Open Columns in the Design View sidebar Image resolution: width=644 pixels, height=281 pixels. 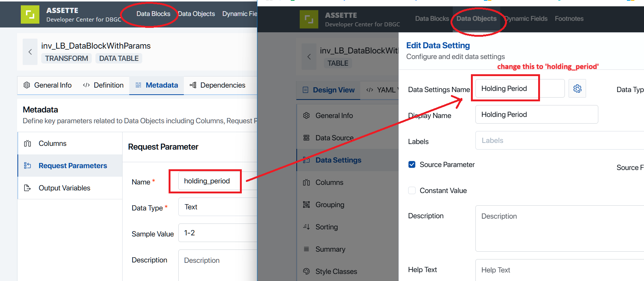348,182
